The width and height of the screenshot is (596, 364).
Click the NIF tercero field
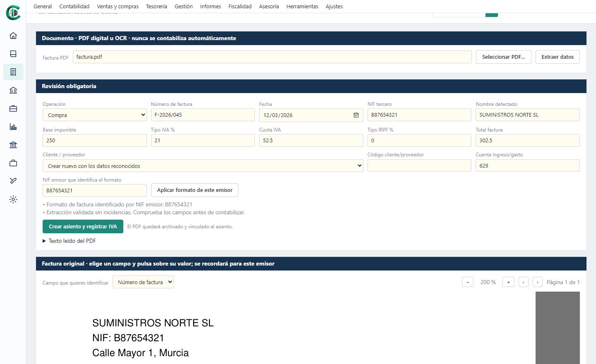tap(419, 115)
